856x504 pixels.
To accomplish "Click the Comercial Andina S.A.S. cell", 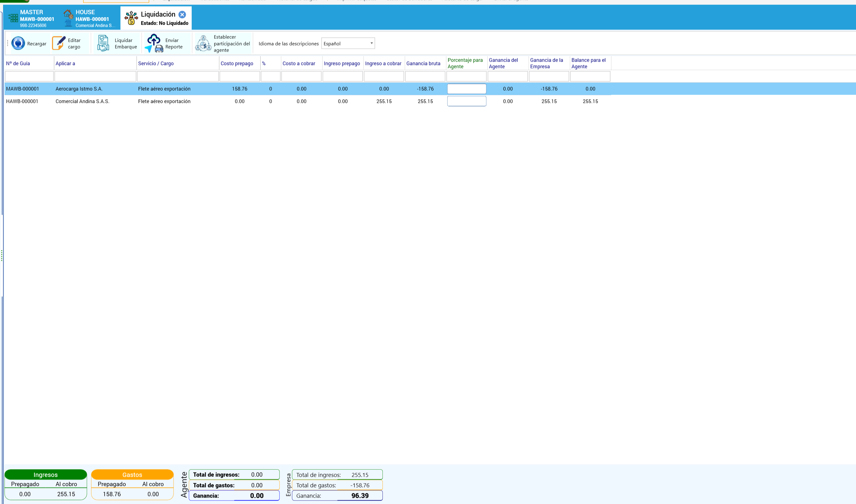I will [x=82, y=101].
